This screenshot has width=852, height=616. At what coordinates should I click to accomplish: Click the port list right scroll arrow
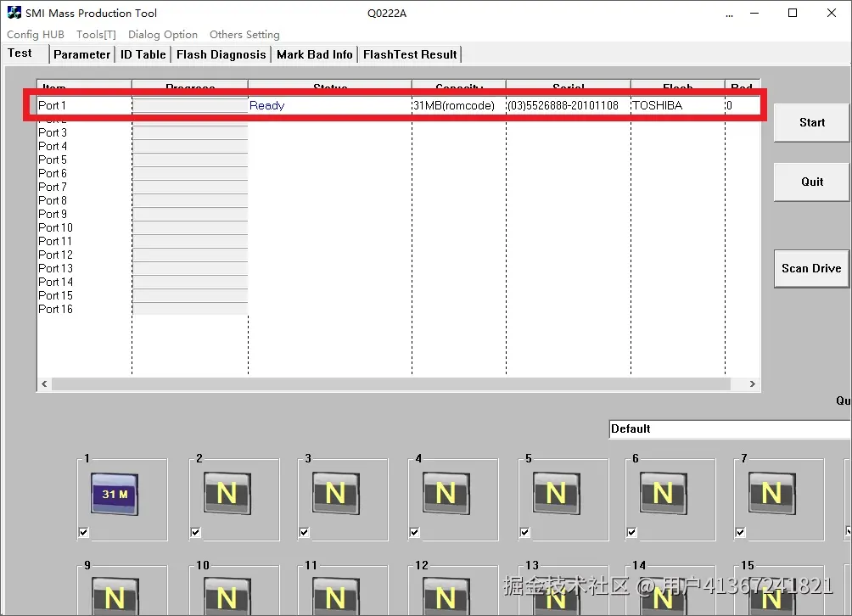click(x=752, y=384)
